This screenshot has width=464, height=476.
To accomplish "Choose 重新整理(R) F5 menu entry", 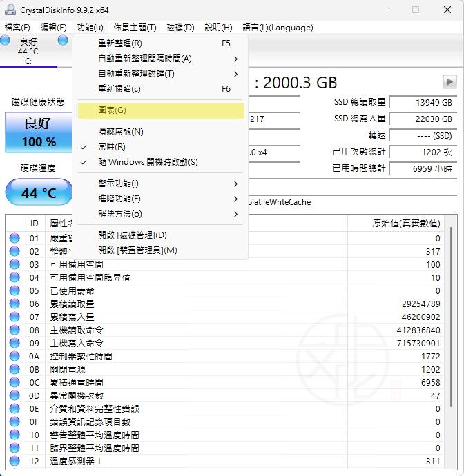I will pyautogui.click(x=161, y=43).
